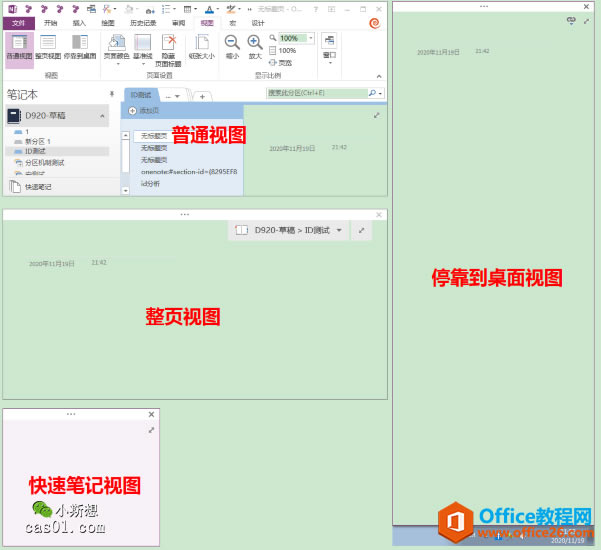
Task: Click the pen icon in quick access toolbar
Action: pos(231,9)
